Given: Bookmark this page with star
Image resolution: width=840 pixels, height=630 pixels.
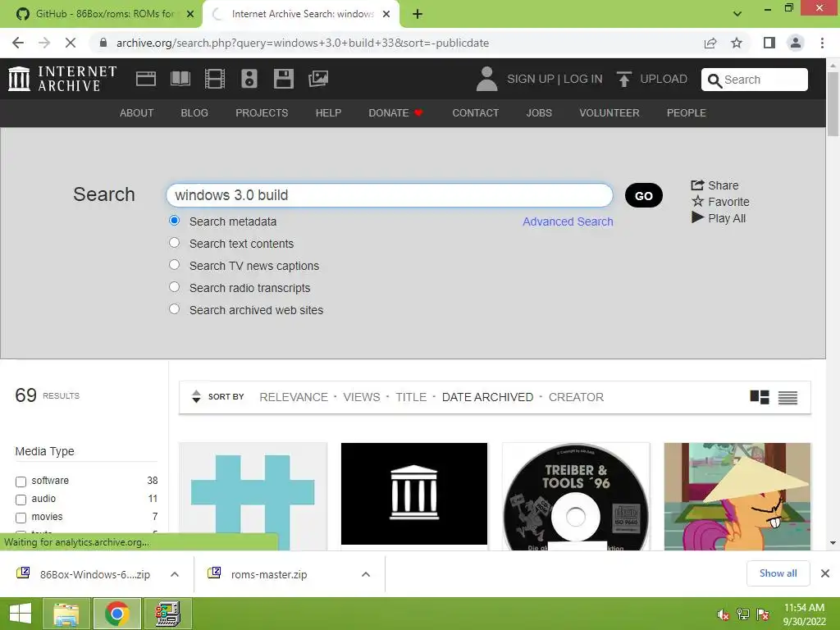Looking at the screenshot, I should pos(737,43).
